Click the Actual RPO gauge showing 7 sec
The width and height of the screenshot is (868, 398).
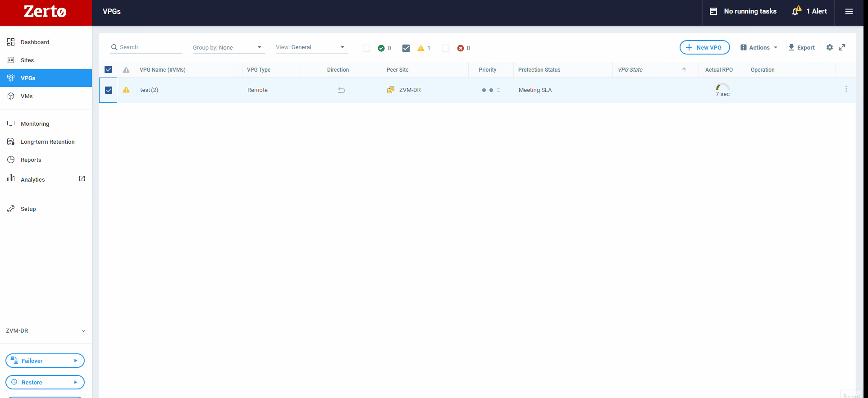[722, 89]
